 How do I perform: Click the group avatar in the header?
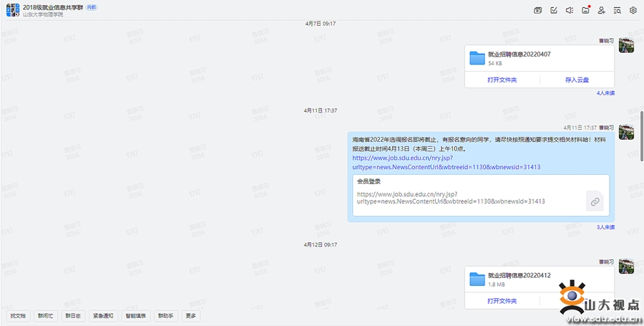tap(13, 10)
